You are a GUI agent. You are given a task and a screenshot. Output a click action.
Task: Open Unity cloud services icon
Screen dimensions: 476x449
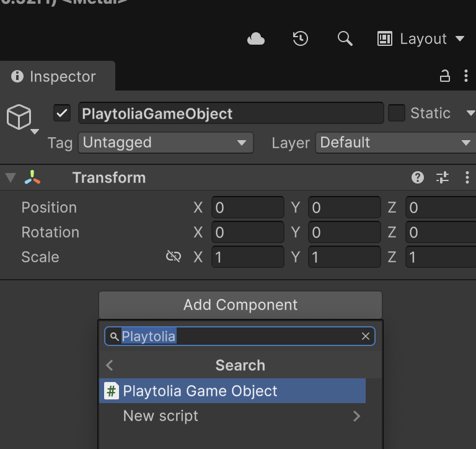(x=256, y=39)
